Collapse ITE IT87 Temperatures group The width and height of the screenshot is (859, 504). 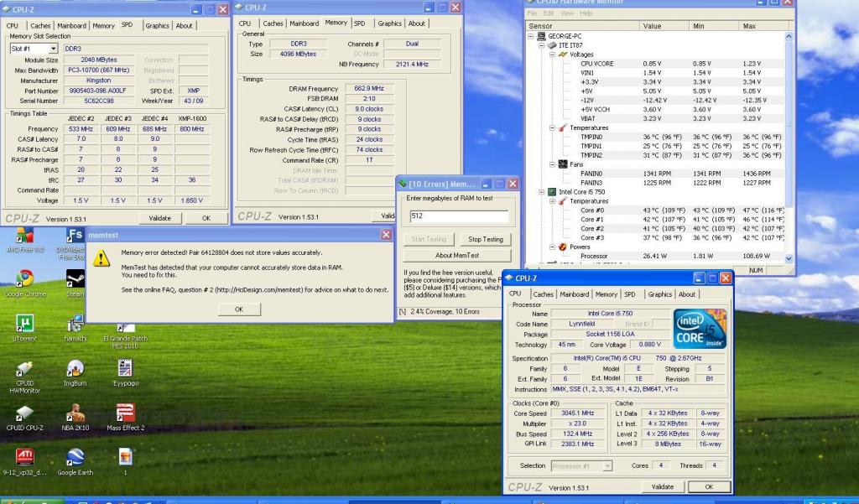pyautogui.click(x=552, y=127)
